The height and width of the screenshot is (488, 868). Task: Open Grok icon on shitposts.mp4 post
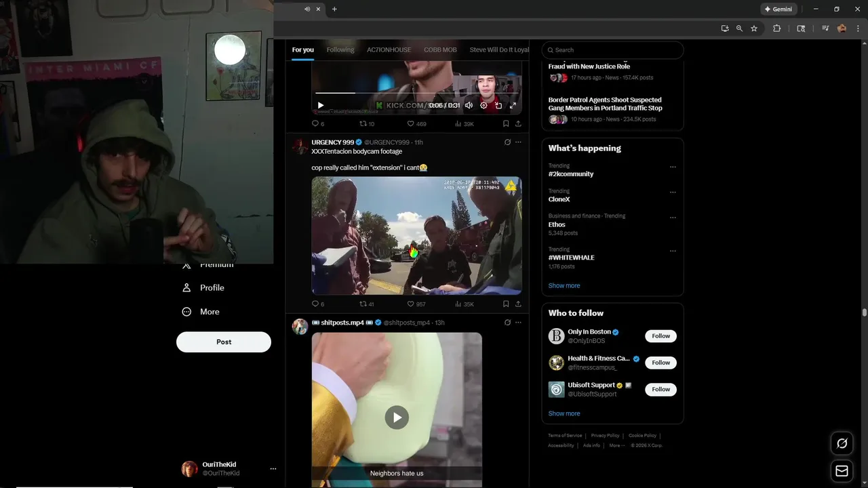(507, 323)
